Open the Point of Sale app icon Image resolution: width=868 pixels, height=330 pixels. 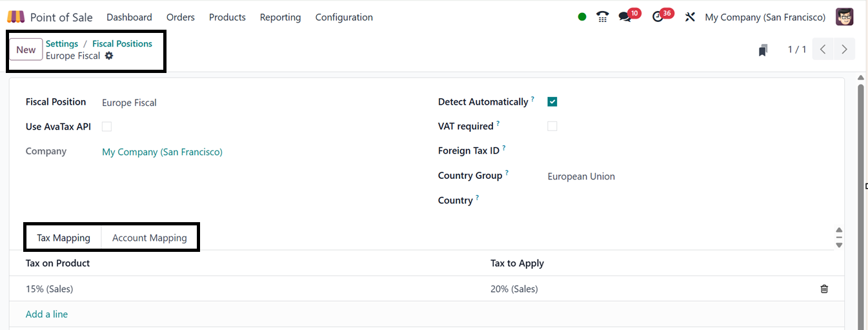coord(15,17)
